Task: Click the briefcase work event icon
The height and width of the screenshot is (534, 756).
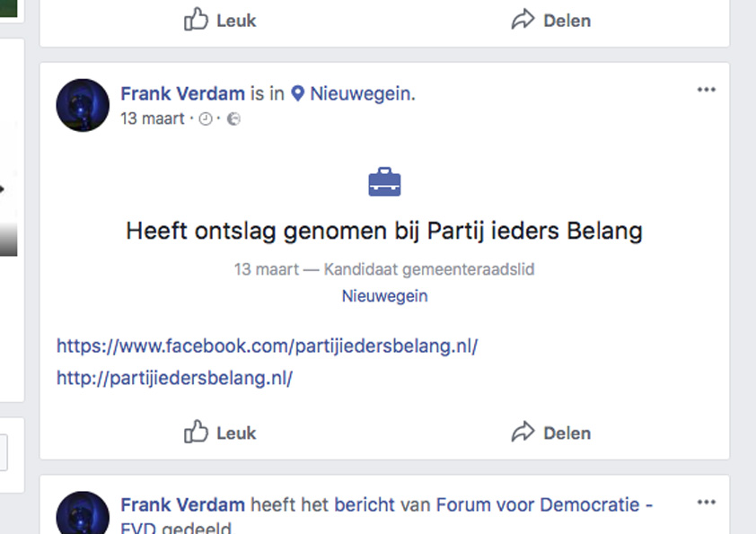Action: coord(384,182)
